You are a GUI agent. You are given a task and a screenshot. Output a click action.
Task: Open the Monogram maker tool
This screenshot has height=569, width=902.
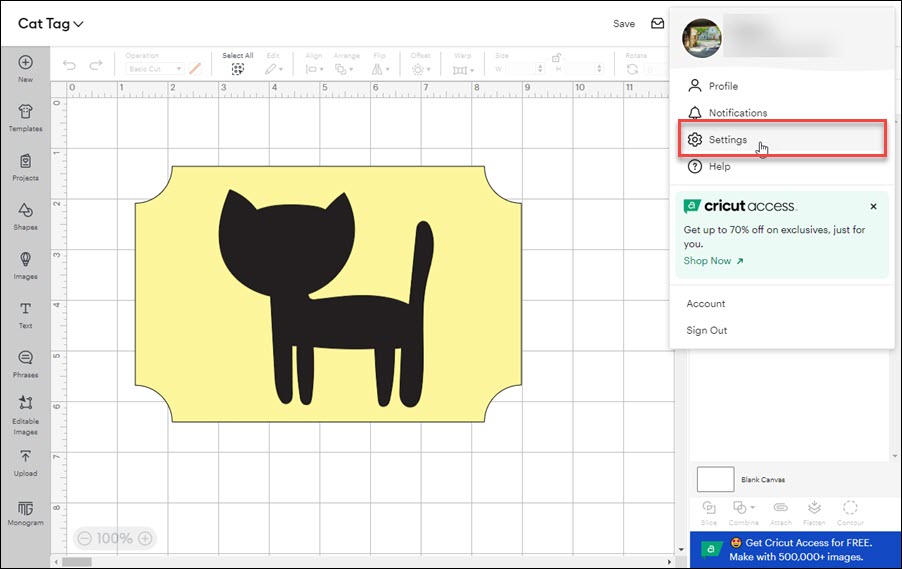25,512
